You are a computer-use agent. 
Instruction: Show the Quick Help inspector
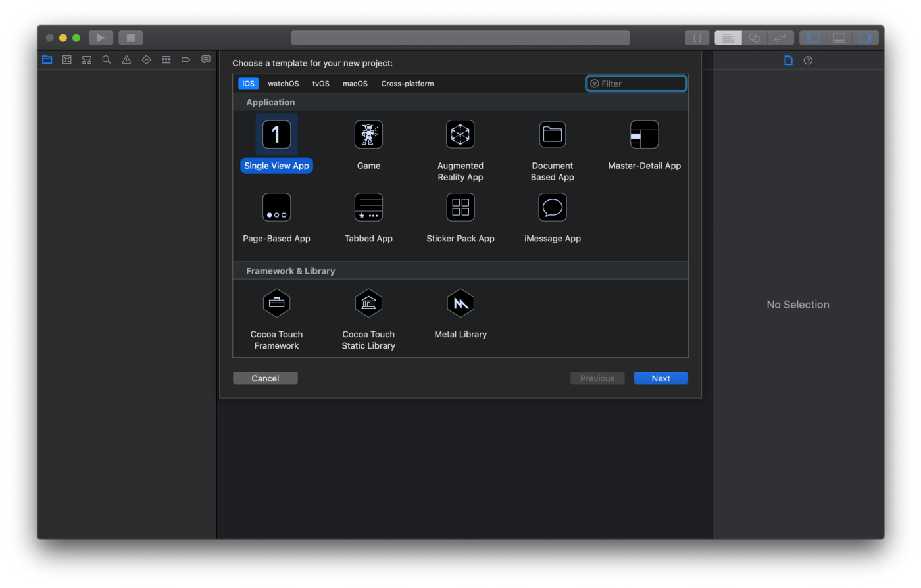(808, 61)
